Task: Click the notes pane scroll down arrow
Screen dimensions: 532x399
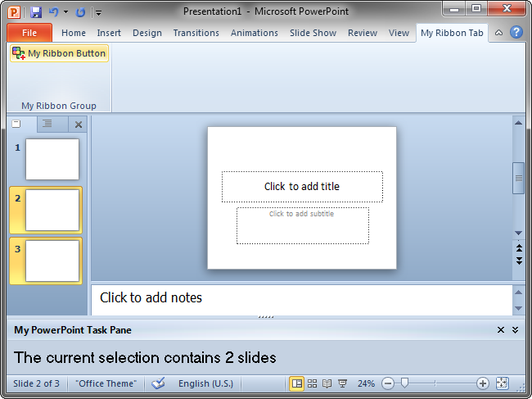Action: pos(518,308)
